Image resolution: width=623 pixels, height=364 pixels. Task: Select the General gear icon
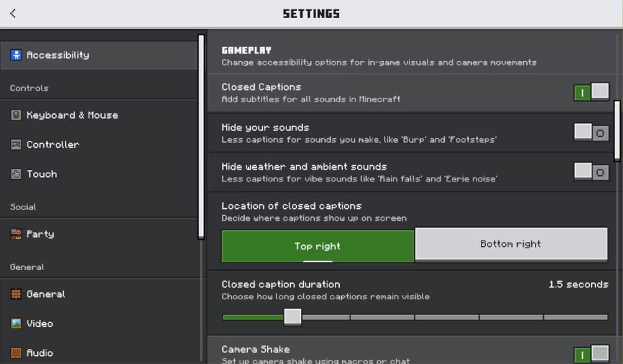tap(16, 294)
